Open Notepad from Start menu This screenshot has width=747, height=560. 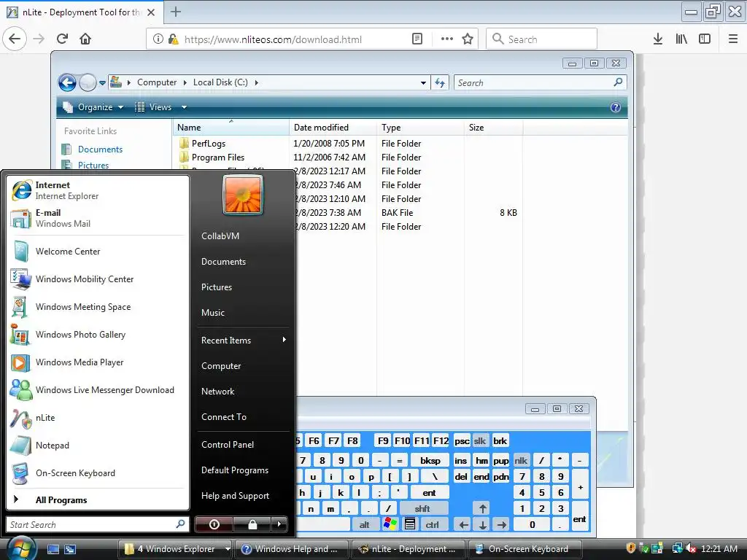pyautogui.click(x=98, y=446)
